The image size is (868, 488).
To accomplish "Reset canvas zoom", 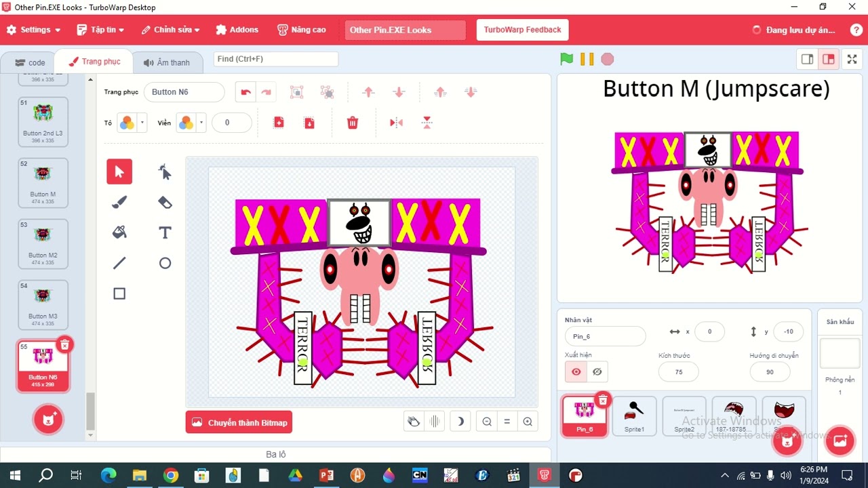I will [x=507, y=422].
